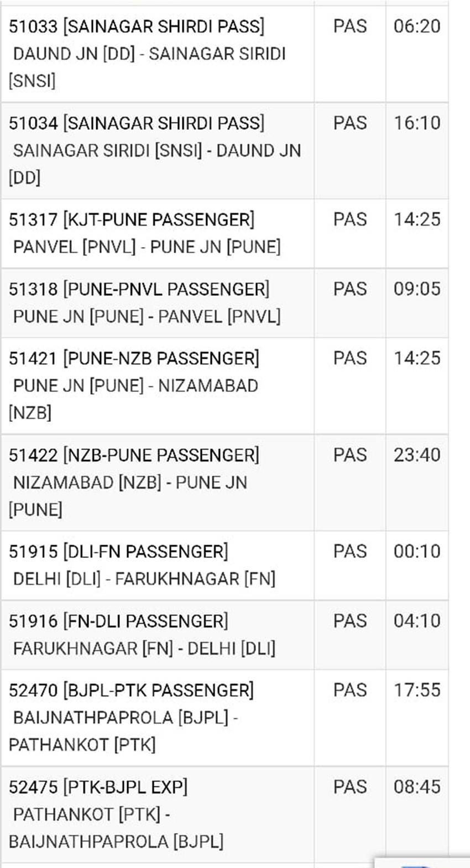
Task: Click the 23:40 time cell
Action: [417, 455]
